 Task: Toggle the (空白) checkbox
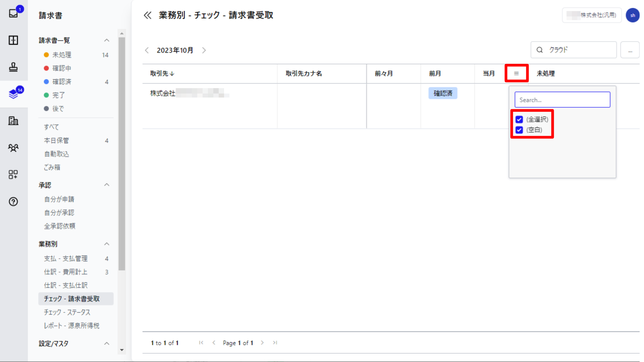click(x=519, y=130)
